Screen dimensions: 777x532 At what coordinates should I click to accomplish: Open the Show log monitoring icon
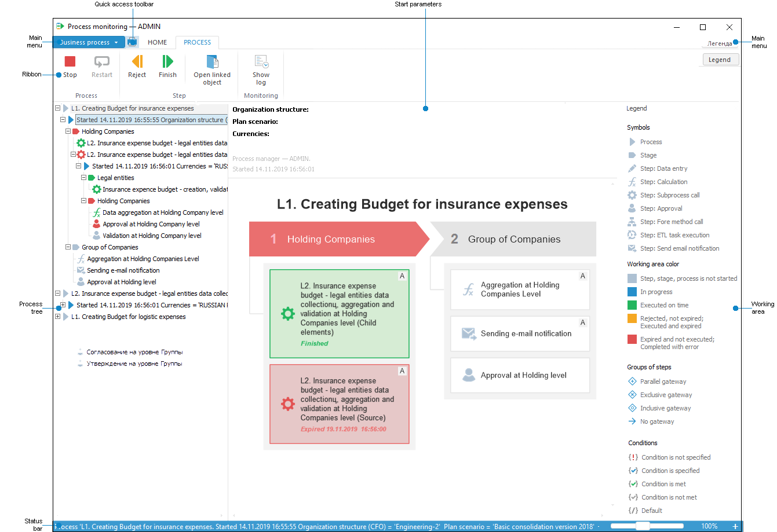(261, 61)
